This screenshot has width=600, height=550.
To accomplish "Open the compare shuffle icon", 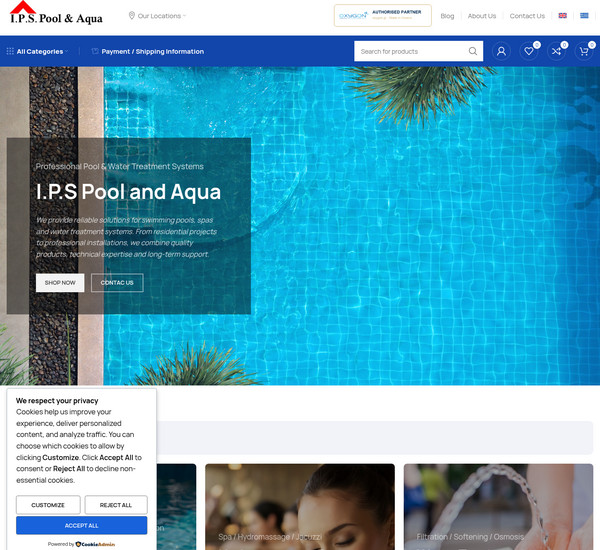I will click(556, 51).
